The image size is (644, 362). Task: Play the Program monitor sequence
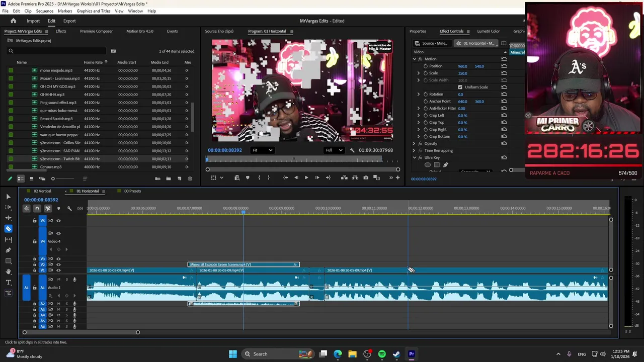point(306,177)
